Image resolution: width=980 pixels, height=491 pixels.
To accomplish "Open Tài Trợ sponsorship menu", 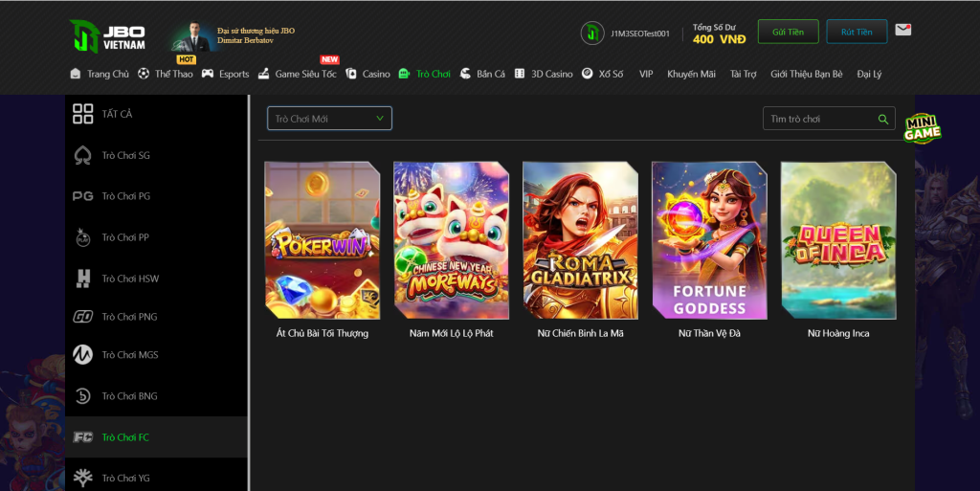I will click(743, 74).
